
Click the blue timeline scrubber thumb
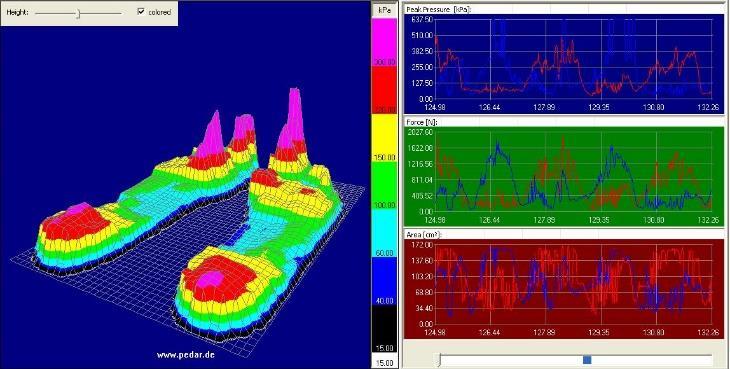587,360
